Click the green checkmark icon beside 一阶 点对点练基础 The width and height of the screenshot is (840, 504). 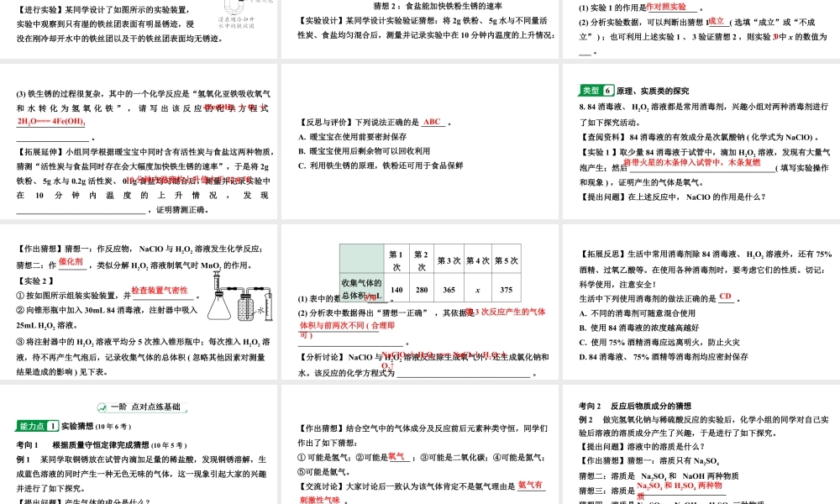click(102, 407)
